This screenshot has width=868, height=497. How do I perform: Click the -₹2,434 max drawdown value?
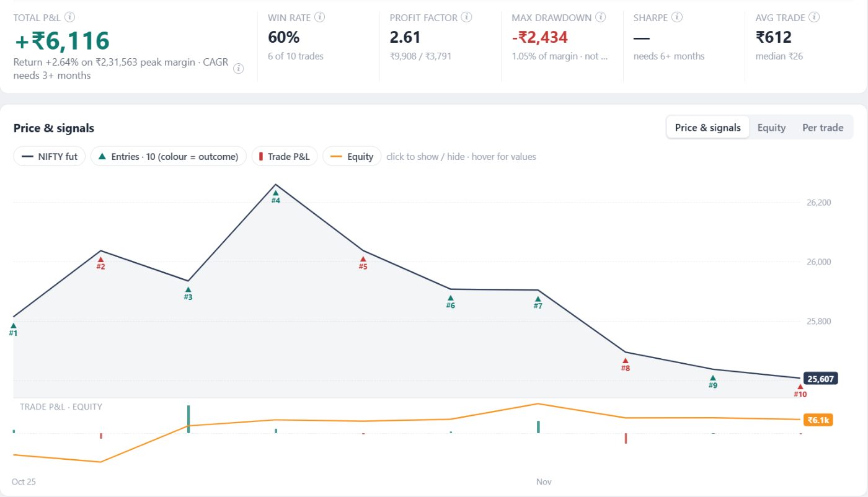539,37
